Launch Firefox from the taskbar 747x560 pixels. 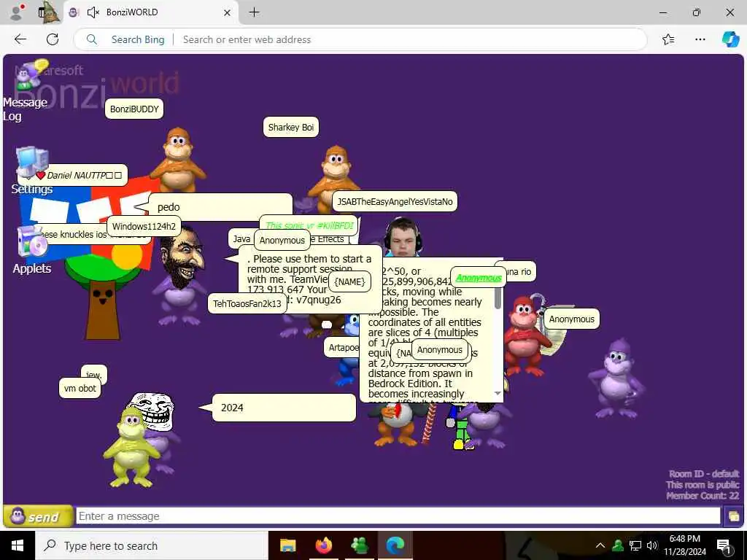323,545
